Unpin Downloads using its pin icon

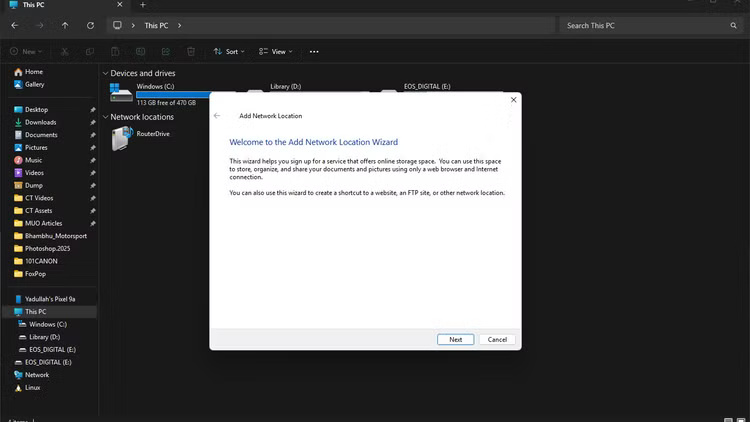pos(93,122)
